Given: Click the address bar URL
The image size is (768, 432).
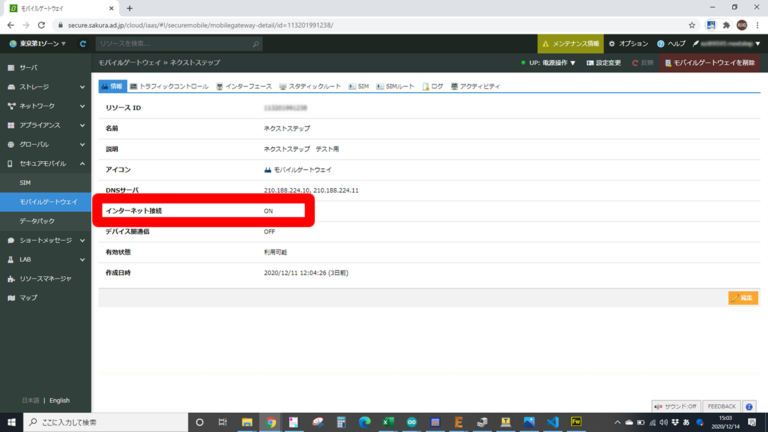Looking at the screenshot, I should click(200, 25).
